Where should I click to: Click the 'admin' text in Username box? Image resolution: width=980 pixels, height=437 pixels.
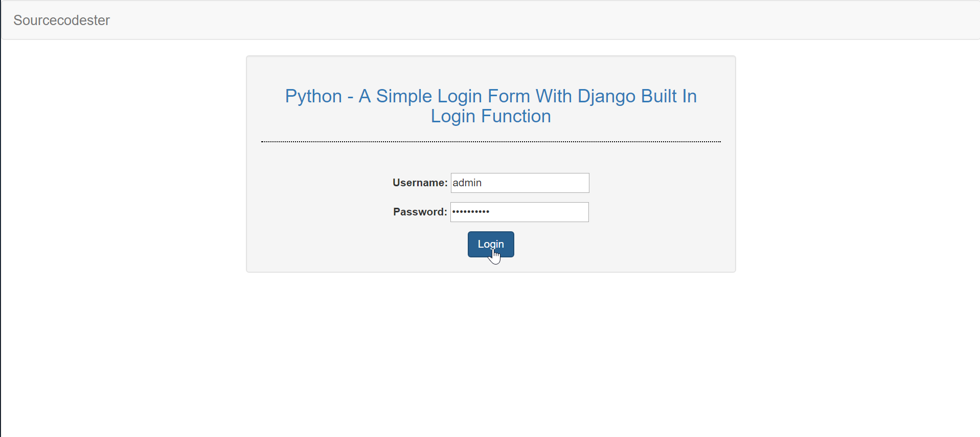(x=467, y=183)
